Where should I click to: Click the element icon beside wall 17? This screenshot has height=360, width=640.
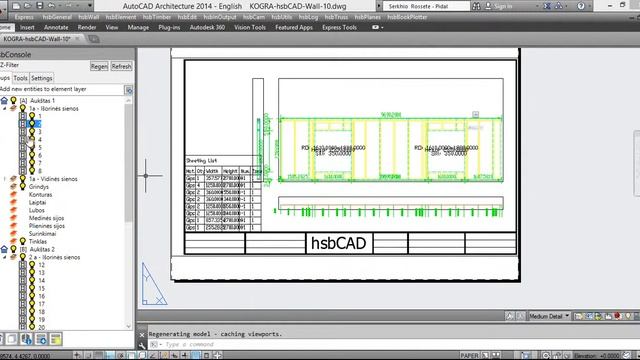tap(23, 304)
